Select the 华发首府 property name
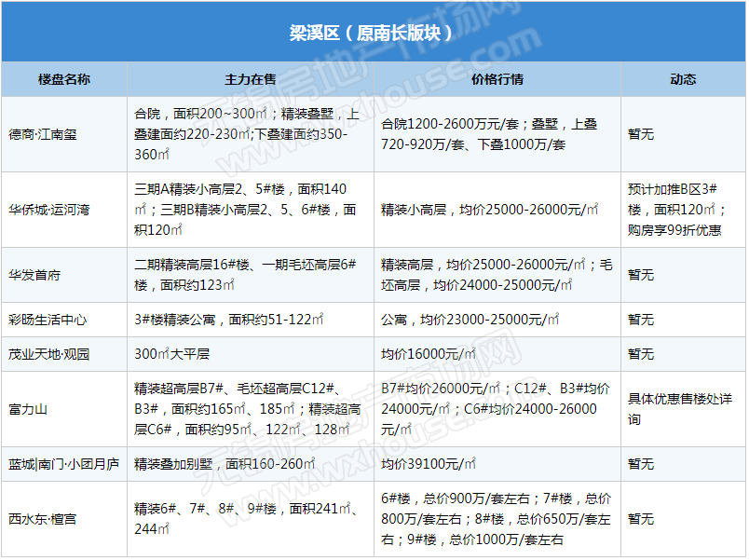Image resolution: width=749 pixels, height=560 pixels. tap(34, 275)
